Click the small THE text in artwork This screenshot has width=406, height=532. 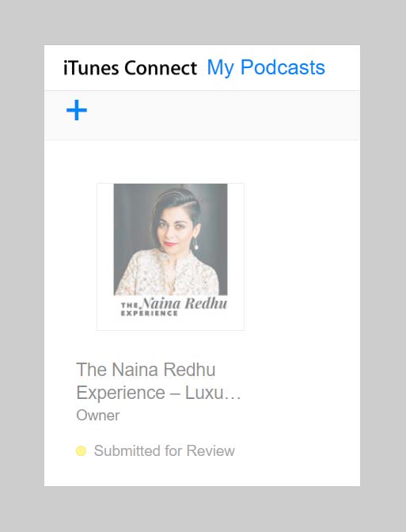(129, 305)
